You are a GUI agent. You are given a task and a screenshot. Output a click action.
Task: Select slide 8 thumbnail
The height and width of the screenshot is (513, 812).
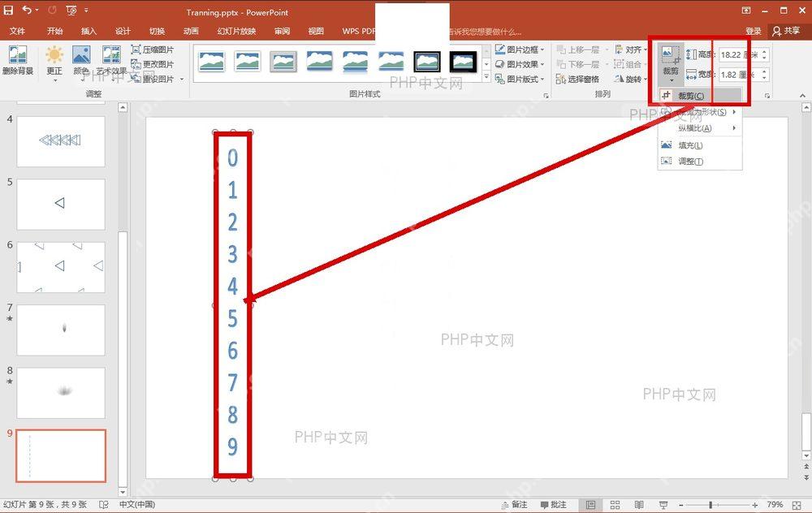click(x=61, y=393)
